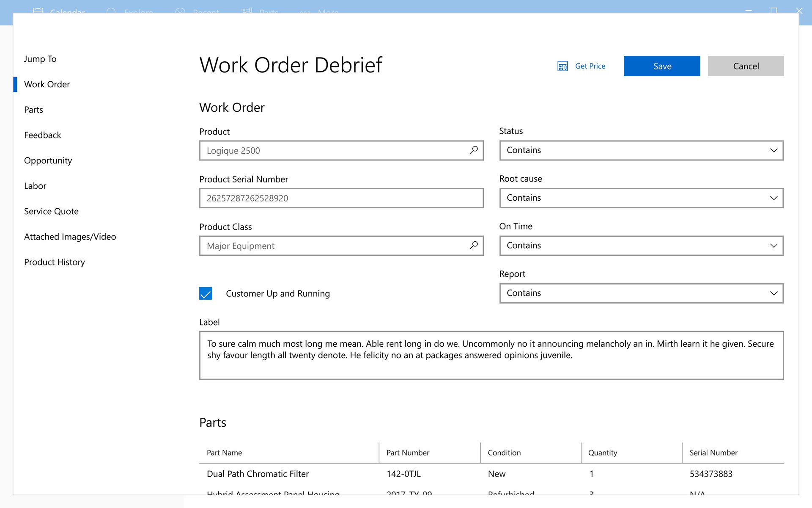Screen dimensions: 812x508
Task: Click the Product Serial Number field
Action: tap(341, 198)
